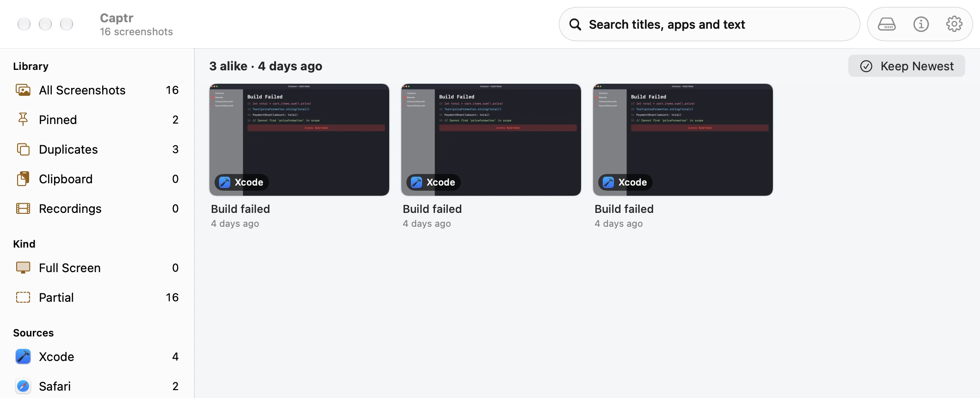Filter by Full Screen kind
Viewport: 980px width, 398px height.
point(97,267)
